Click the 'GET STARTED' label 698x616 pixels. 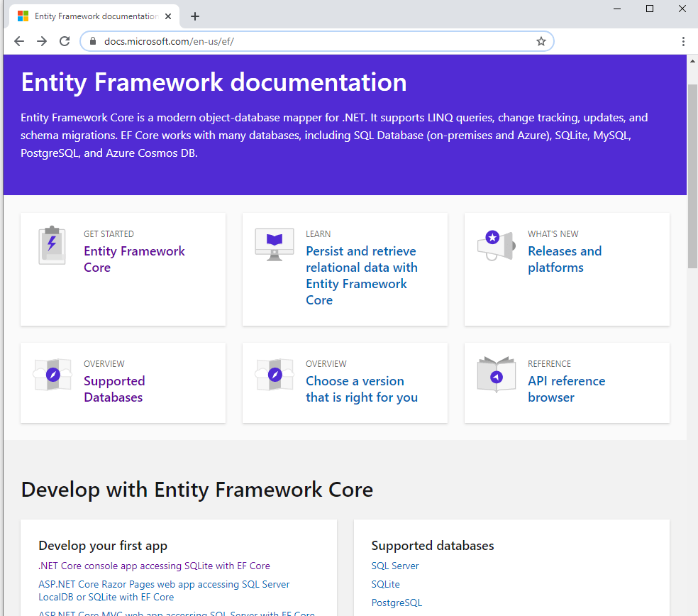[x=109, y=234]
